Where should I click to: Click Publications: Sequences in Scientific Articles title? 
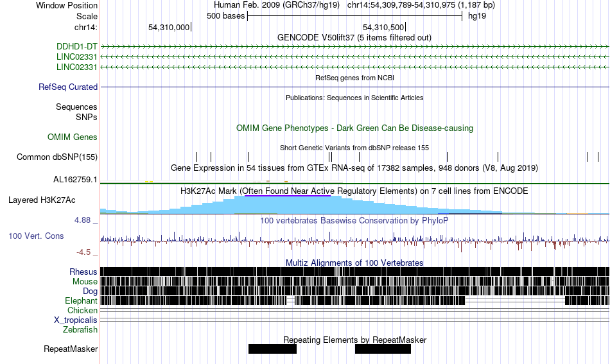tap(354, 98)
